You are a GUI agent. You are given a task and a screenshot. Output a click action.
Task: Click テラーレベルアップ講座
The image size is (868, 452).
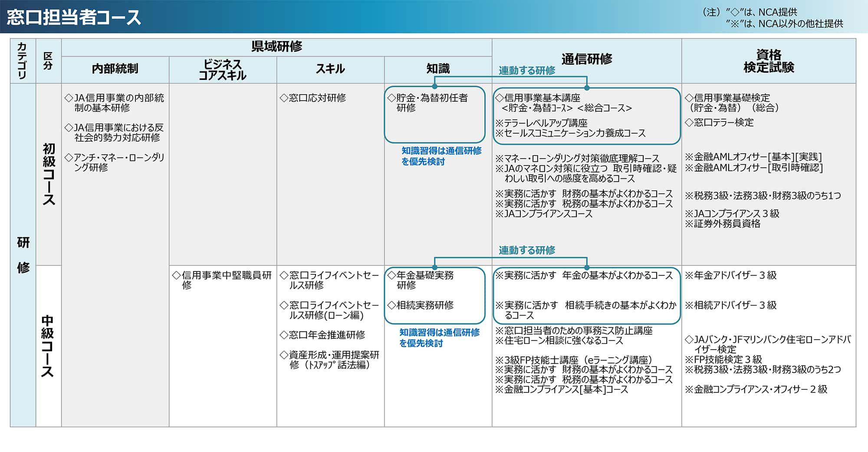point(541,123)
